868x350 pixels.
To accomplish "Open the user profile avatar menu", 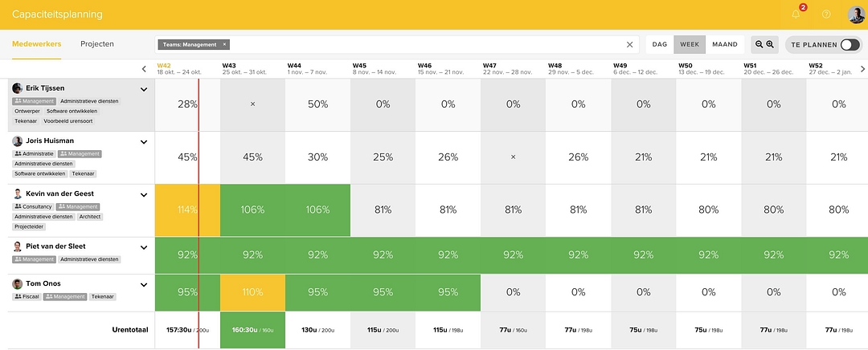I will [x=856, y=14].
